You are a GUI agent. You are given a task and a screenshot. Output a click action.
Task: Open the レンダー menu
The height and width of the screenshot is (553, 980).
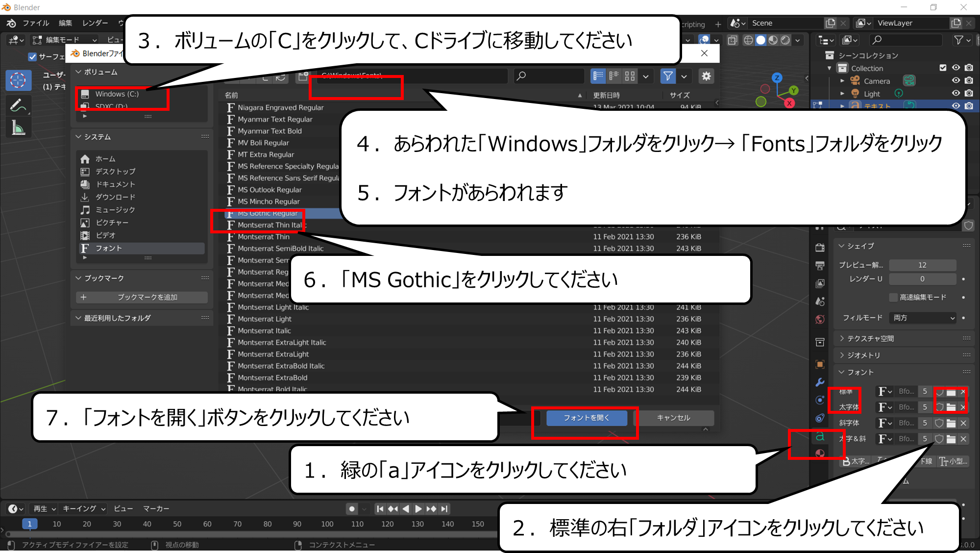95,23
